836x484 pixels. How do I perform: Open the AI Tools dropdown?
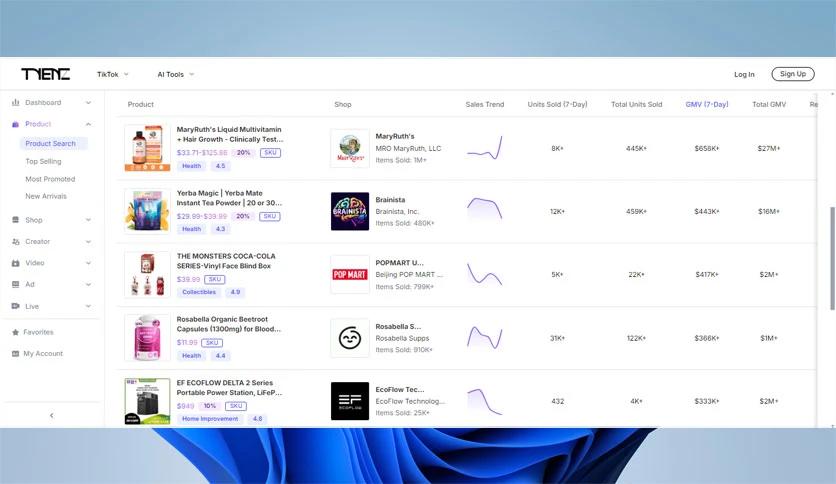tap(175, 74)
